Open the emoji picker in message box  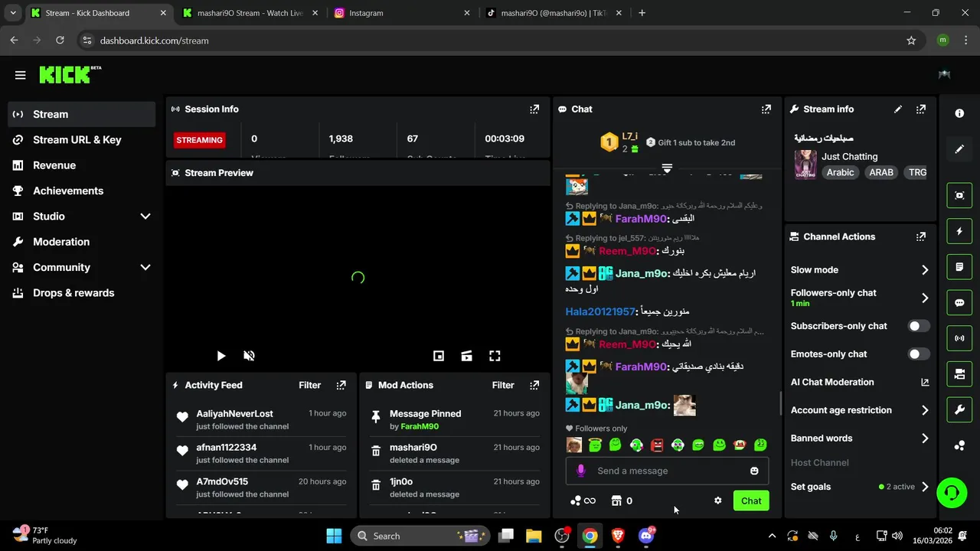point(754,471)
